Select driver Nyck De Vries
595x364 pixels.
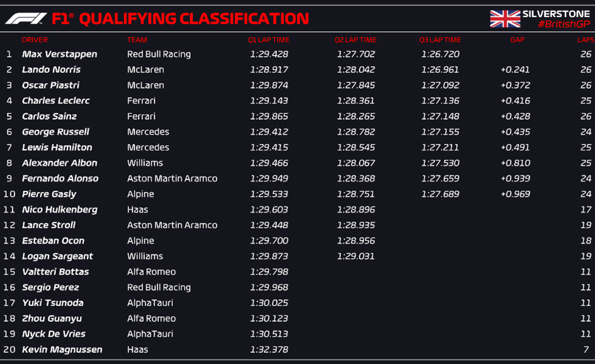point(54,334)
